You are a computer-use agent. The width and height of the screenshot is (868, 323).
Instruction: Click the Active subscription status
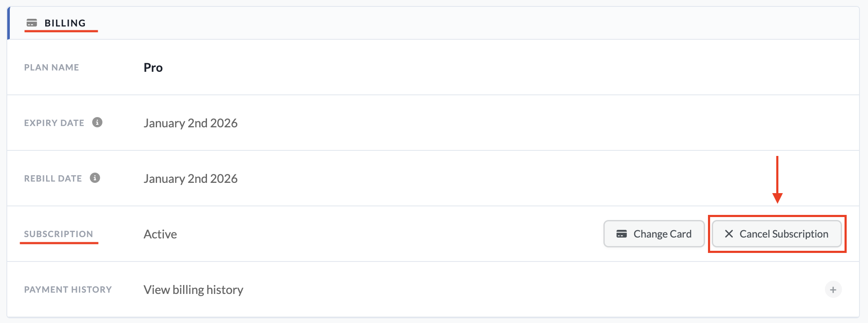coord(160,234)
